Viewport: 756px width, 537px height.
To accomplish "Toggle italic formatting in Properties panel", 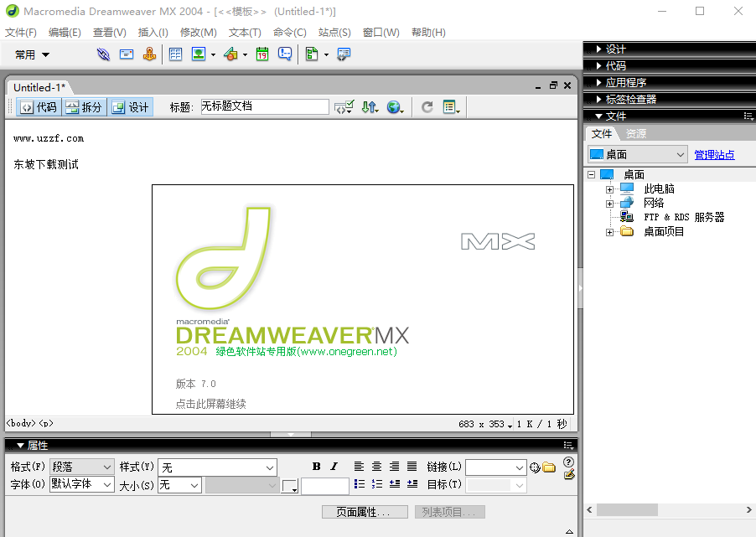I will click(334, 466).
